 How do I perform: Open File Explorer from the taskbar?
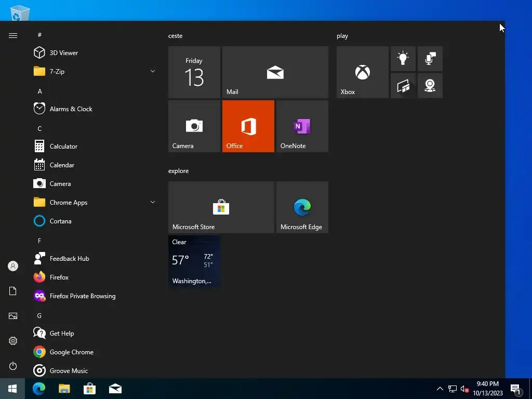pyautogui.click(x=64, y=389)
